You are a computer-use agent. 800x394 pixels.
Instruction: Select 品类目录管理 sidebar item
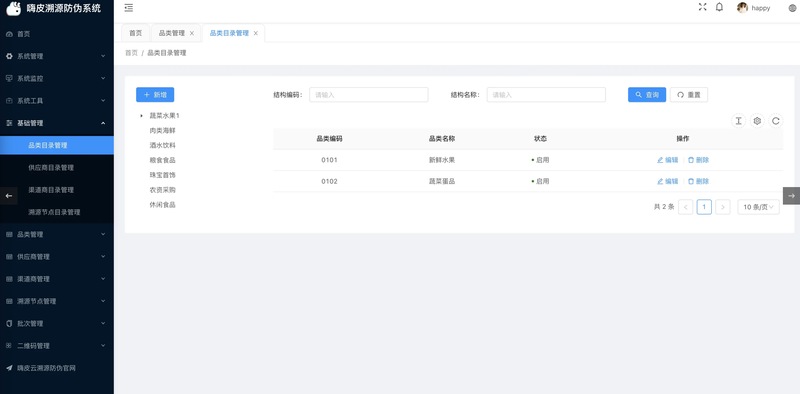(x=57, y=145)
